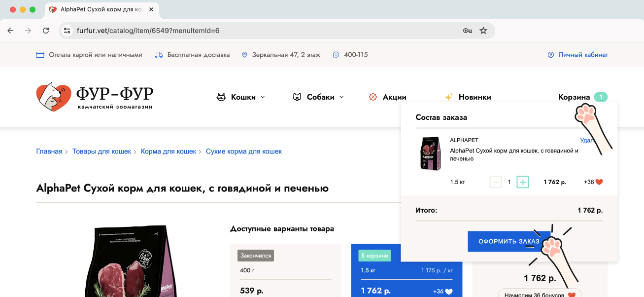Open the Новинки menu item
Image resolution: width=644 pixels, height=297 pixels.
tap(468, 97)
